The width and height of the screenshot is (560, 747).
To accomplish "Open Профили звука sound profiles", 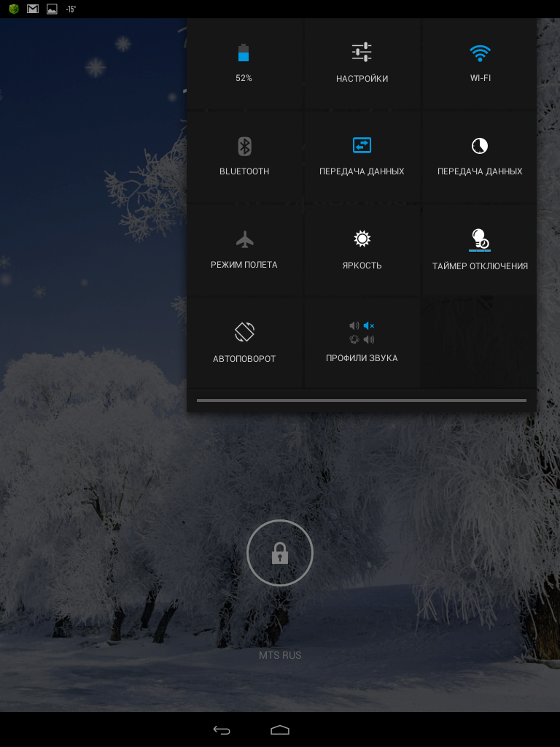I will click(362, 343).
